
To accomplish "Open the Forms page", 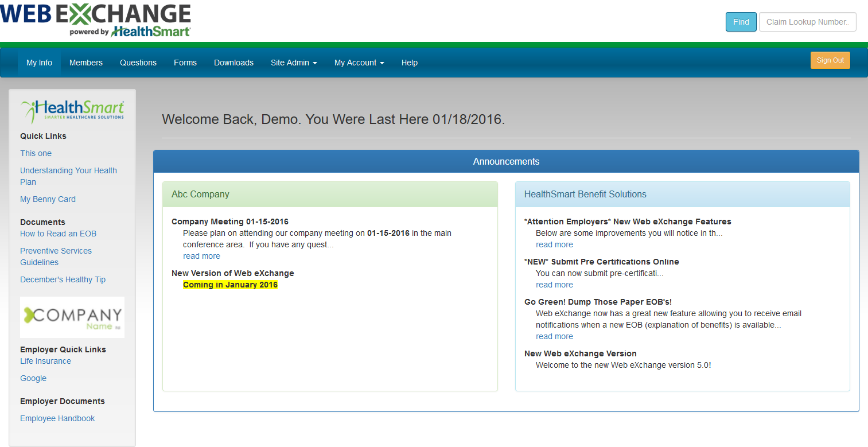I will (x=185, y=63).
